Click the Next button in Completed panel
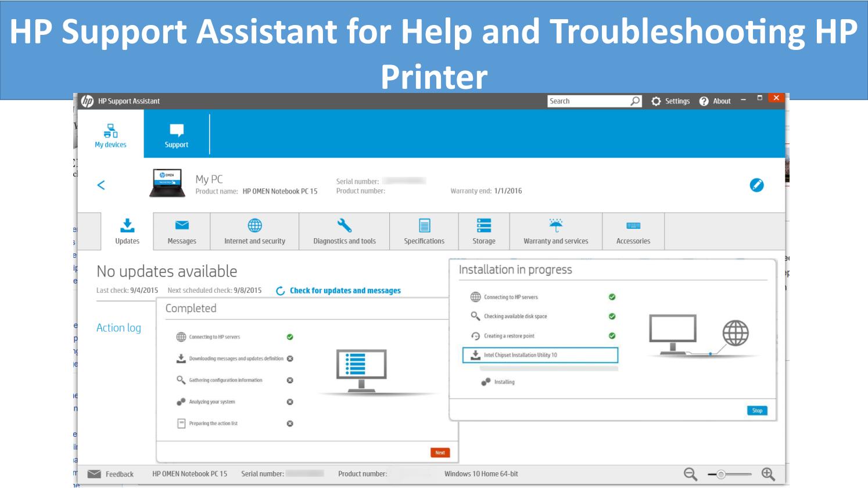The height and width of the screenshot is (488, 868). pyautogui.click(x=440, y=453)
